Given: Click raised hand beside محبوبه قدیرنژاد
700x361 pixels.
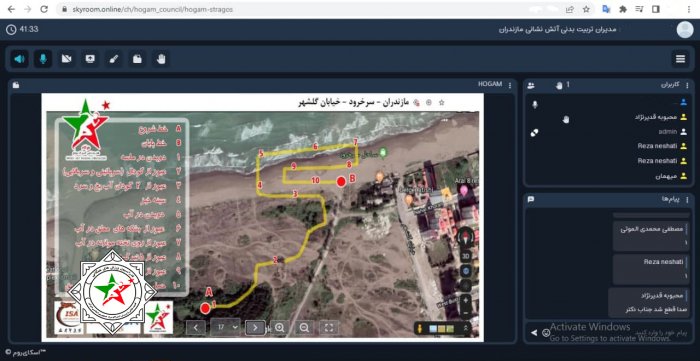Looking at the screenshot, I should (x=566, y=119).
